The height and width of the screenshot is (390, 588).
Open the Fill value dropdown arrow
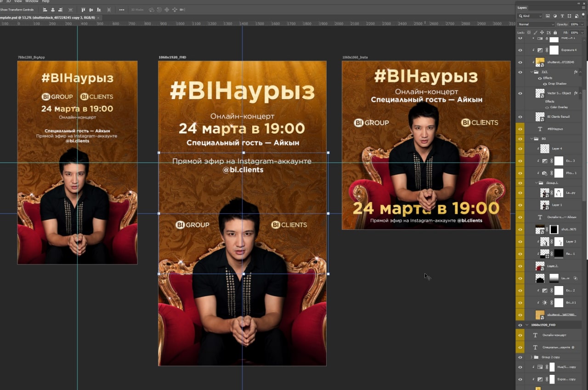[x=581, y=33]
